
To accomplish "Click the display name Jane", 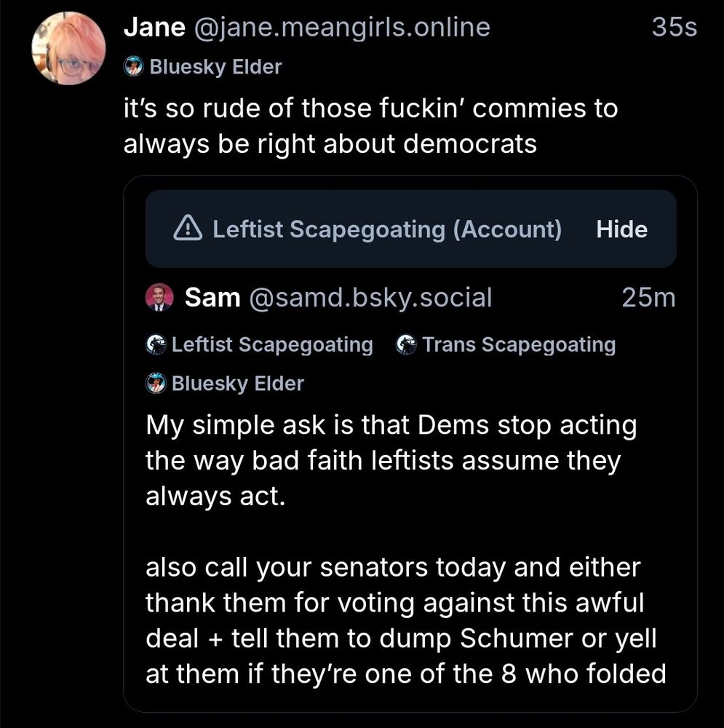I will point(153,28).
